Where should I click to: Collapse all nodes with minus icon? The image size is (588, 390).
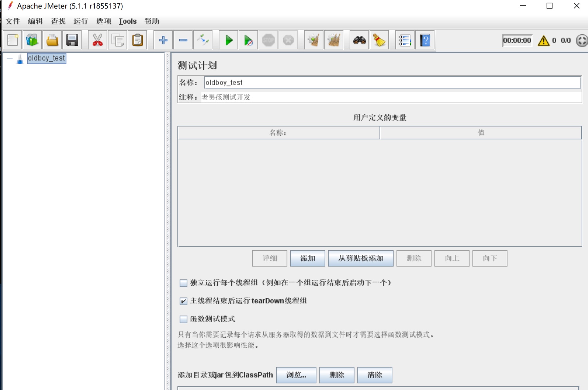tap(183, 40)
